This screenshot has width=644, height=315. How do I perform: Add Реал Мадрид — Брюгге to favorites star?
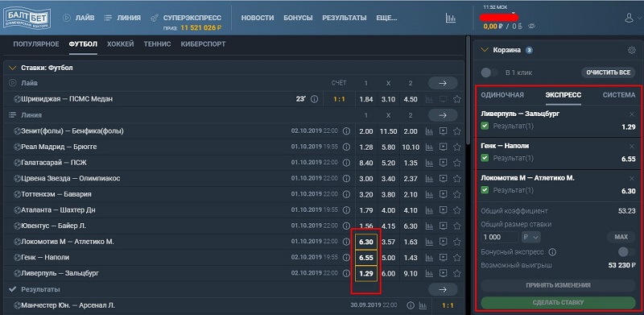coord(456,147)
